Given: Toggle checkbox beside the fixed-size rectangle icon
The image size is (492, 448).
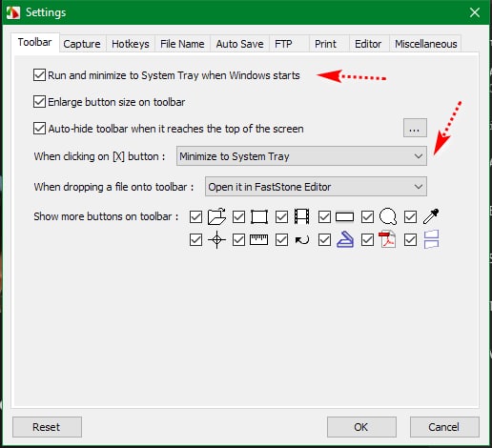Looking at the screenshot, I should (238, 217).
